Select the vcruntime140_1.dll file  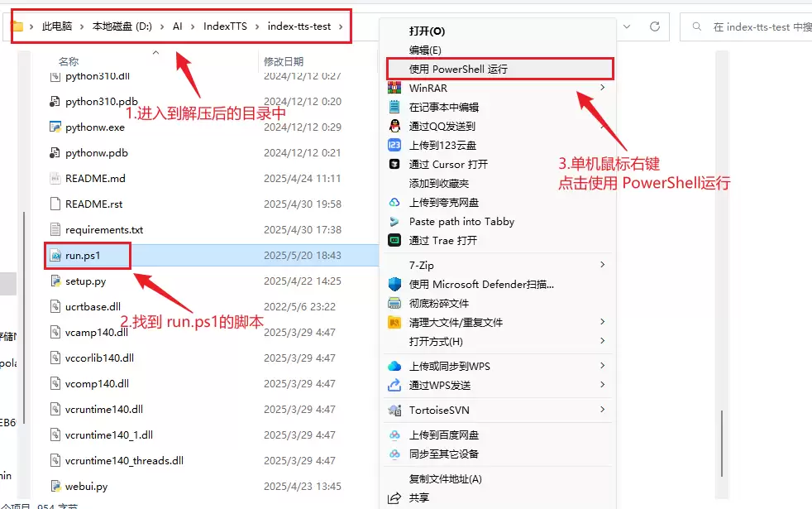[x=109, y=435]
